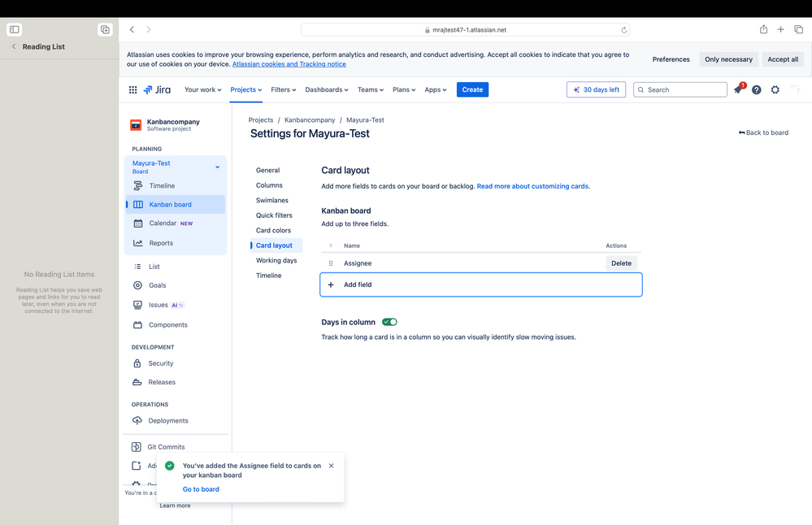The width and height of the screenshot is (812, 525).
Task: Click Back to board link
Action: click(x=763, y=132)
